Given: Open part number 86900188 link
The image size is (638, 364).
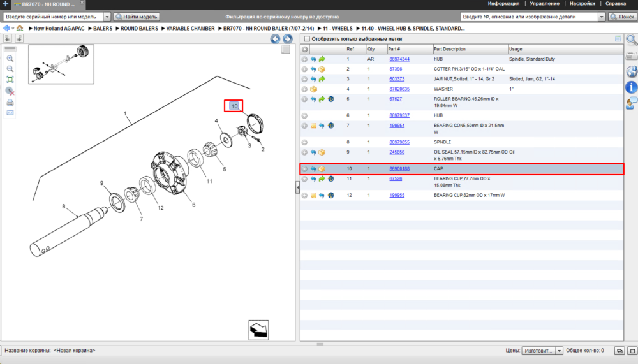Looking at the screenshot, I should pyautogui.click(x=399, y=169).
